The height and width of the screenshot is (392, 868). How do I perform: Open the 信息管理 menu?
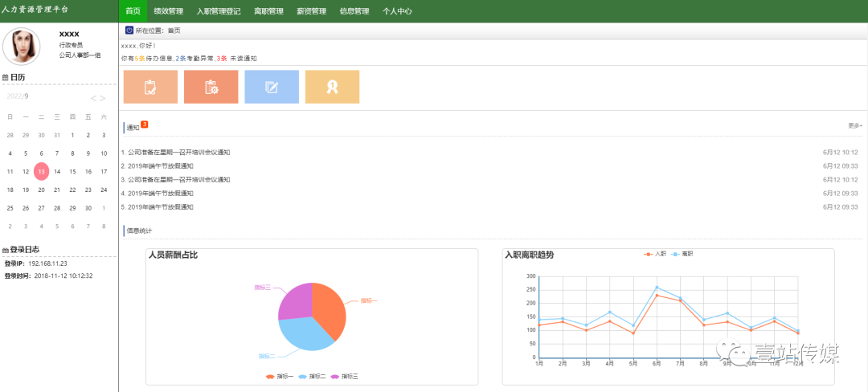click(x=354, y=11)
